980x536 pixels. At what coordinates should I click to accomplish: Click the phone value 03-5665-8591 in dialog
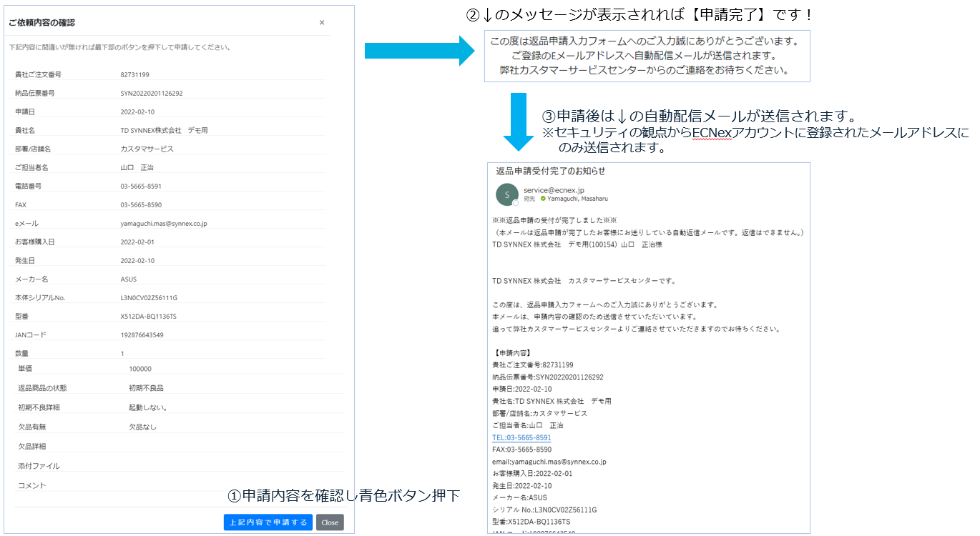(x=141, y=186)
